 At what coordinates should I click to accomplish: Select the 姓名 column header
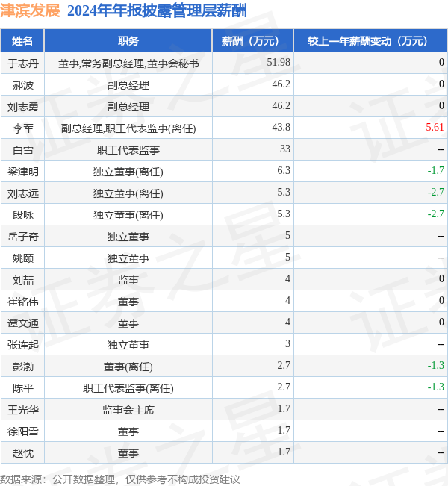(x=22, y=40)
